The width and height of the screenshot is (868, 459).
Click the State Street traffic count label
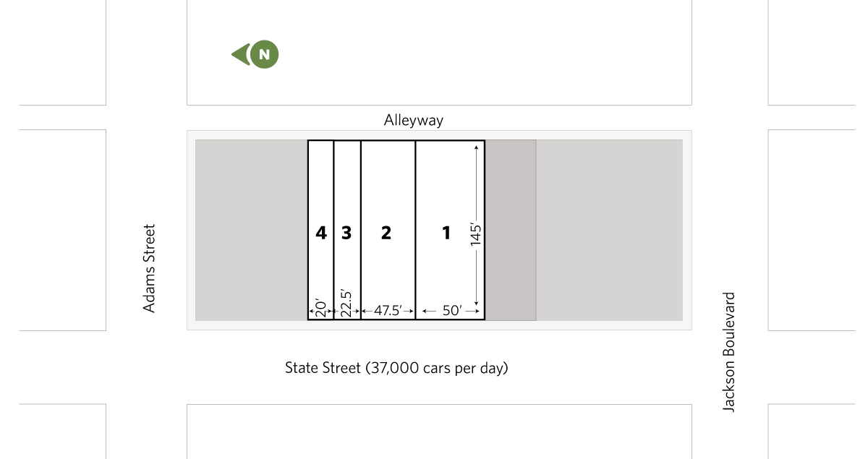[x=396, y=368]
